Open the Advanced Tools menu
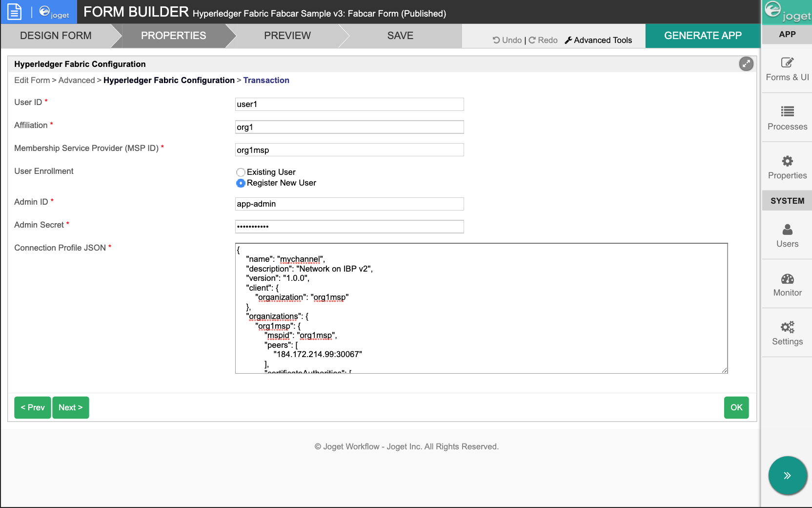812x508 pixels. click(598, 40)
